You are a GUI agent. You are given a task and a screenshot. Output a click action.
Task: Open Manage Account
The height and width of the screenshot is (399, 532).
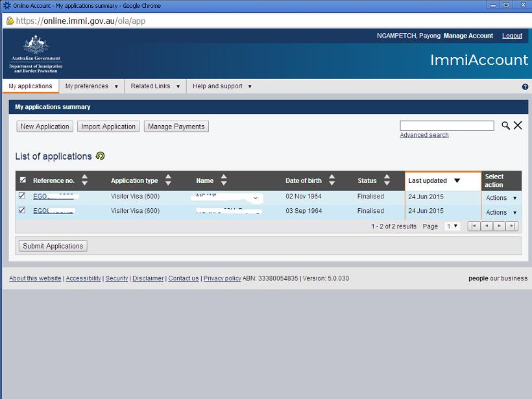pyautogui.click(x=468, y=36)
